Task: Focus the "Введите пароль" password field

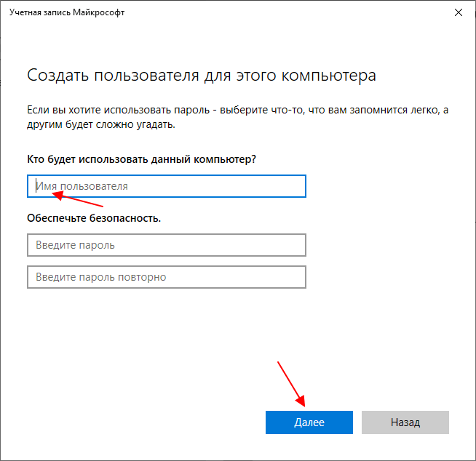Action: click(167, 245)
